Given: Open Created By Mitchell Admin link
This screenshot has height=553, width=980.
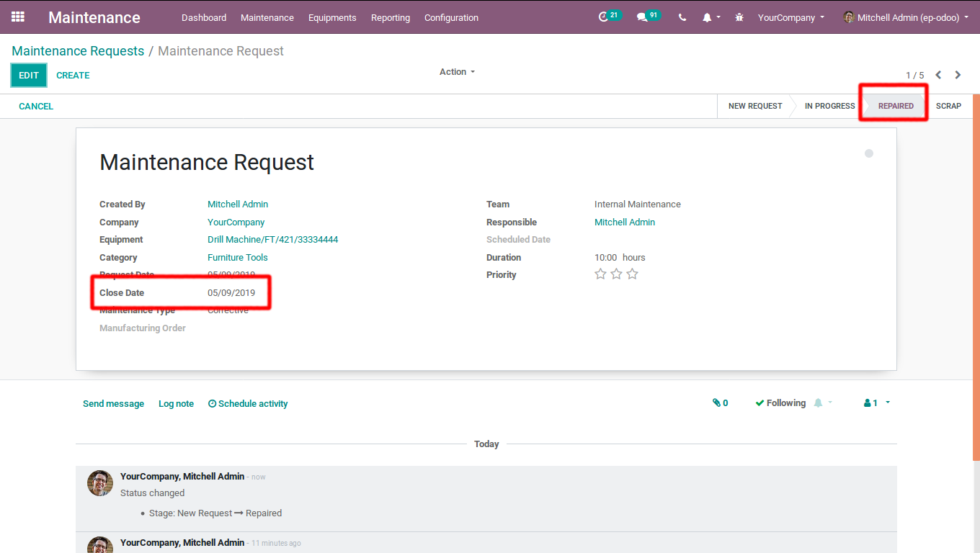Looking at the screenshot, I should pos(238,204).
